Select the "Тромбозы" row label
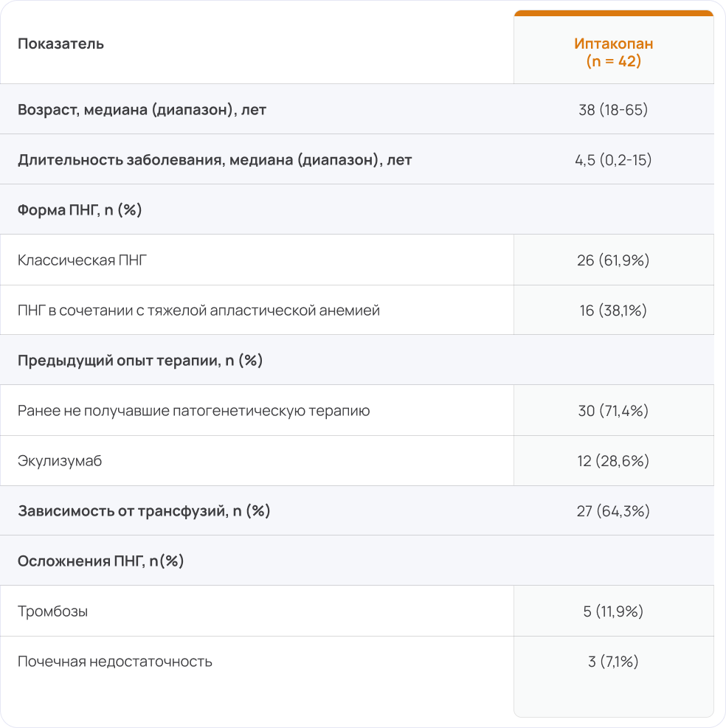Screen dimensions: 726x728 [x=53, y=611]
